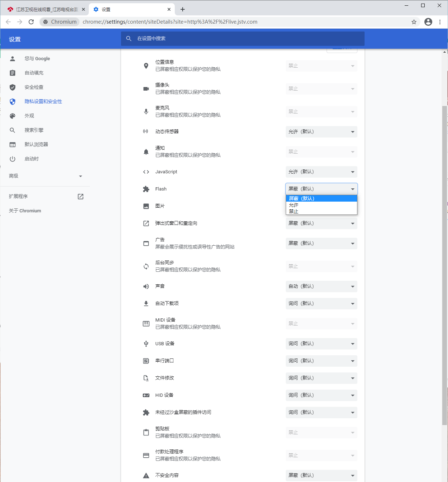Viewport: 448px width, 482px height.
Task: Select 屏蔽（默认）in the Flash dropdown list
Action: (322, 198)
